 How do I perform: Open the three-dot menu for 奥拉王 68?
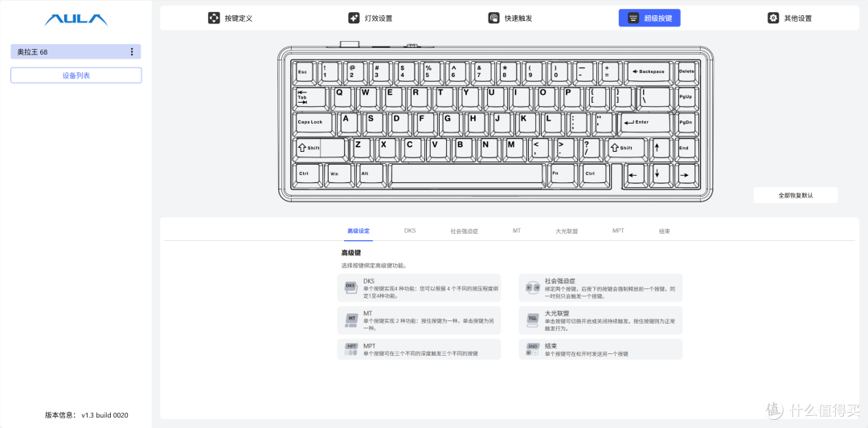point(132,52)
